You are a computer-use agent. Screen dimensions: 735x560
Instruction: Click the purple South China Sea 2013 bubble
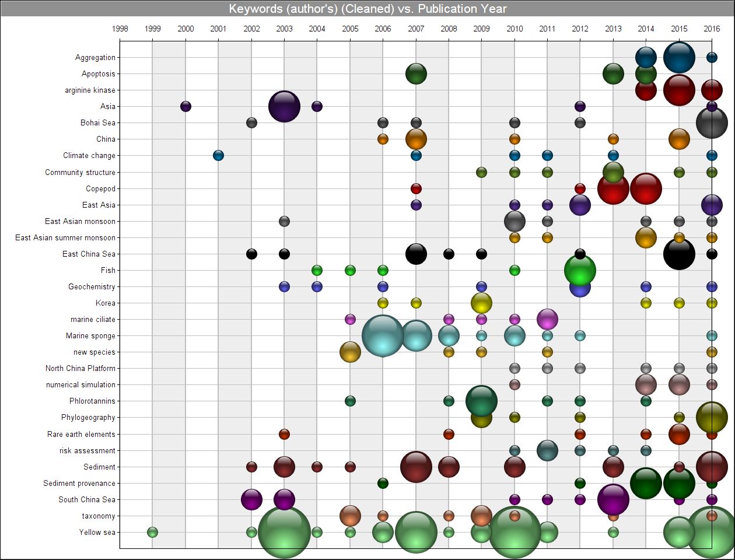coord(613,499)
